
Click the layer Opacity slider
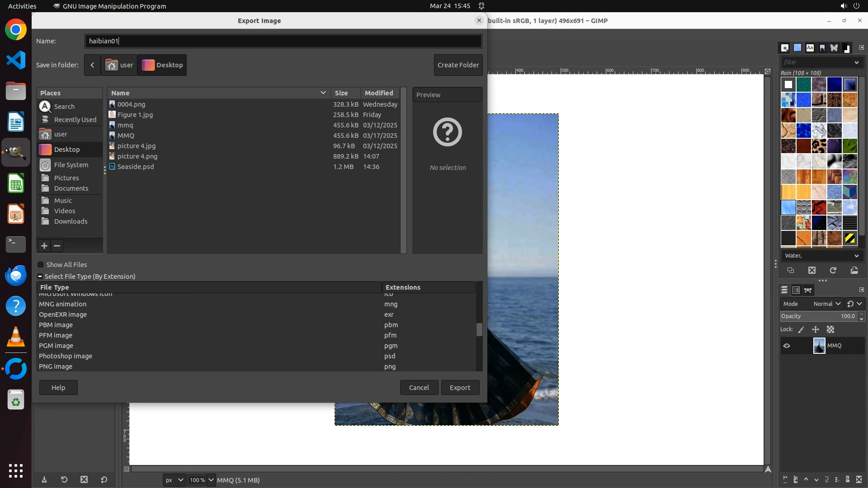[818, 316]
